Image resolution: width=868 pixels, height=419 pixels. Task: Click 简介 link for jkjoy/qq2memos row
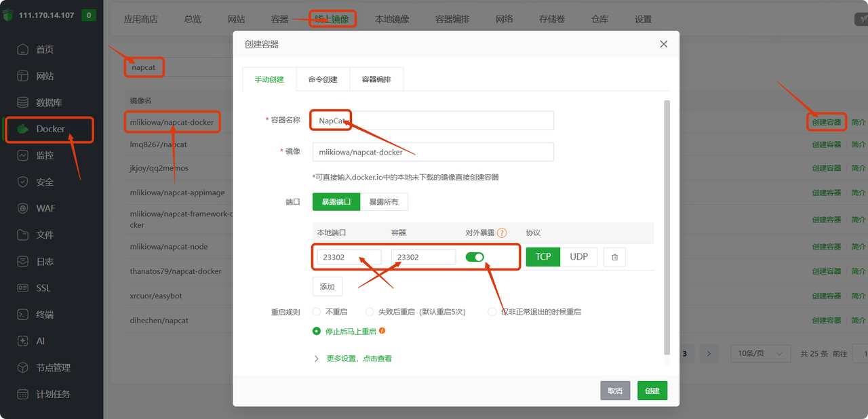[859, 168]
